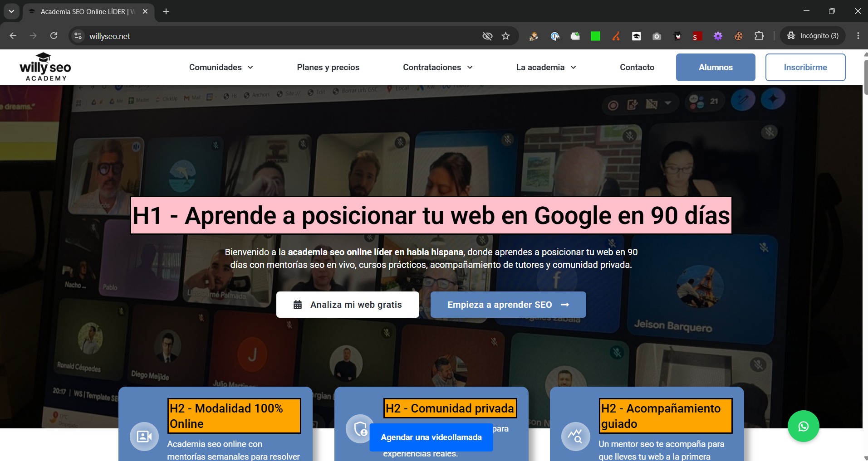Click the Incógnito (3) profile chip
Image resolution: width=868 pixels, height=461 pixels.
pos(813,36)
